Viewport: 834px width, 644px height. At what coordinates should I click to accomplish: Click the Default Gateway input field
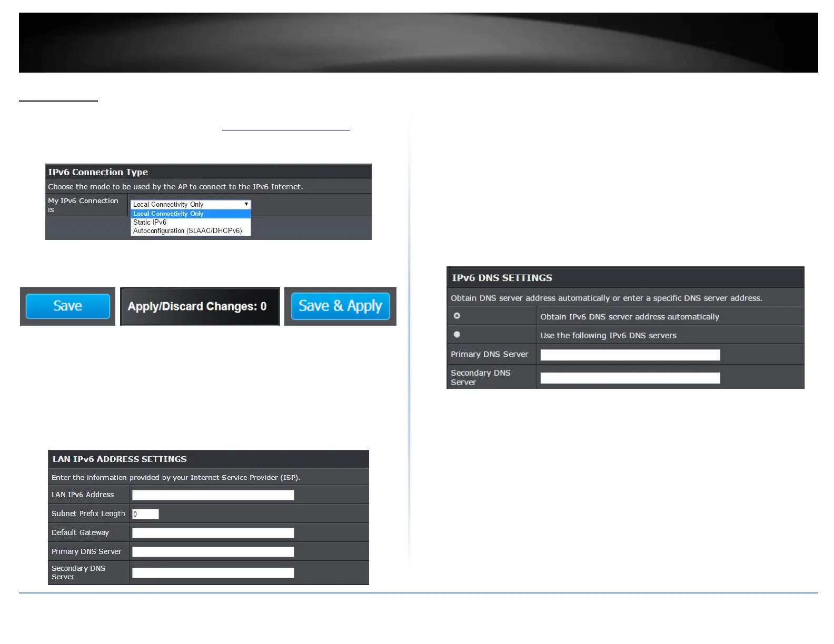(213, 533)
